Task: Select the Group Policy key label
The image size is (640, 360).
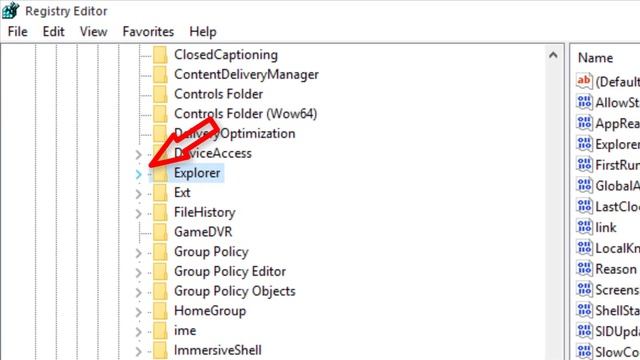Action: pyautogui.click(x=211, y=251)
